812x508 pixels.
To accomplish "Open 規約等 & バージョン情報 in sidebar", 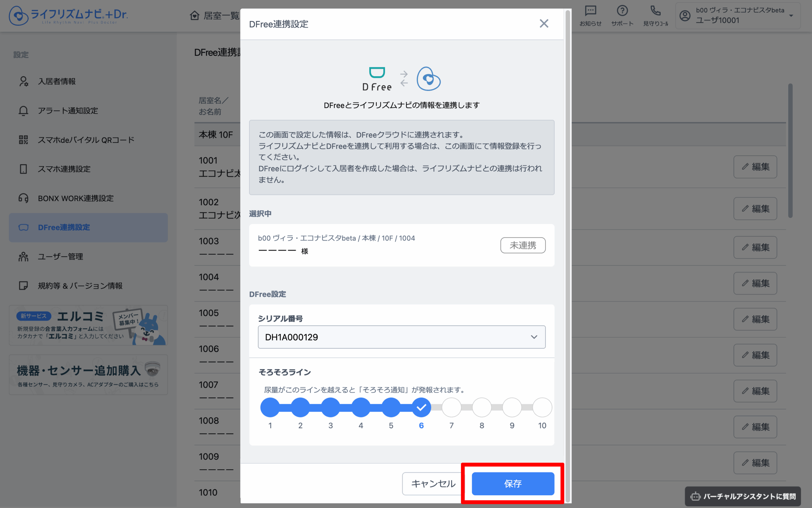I will point(88,286).
